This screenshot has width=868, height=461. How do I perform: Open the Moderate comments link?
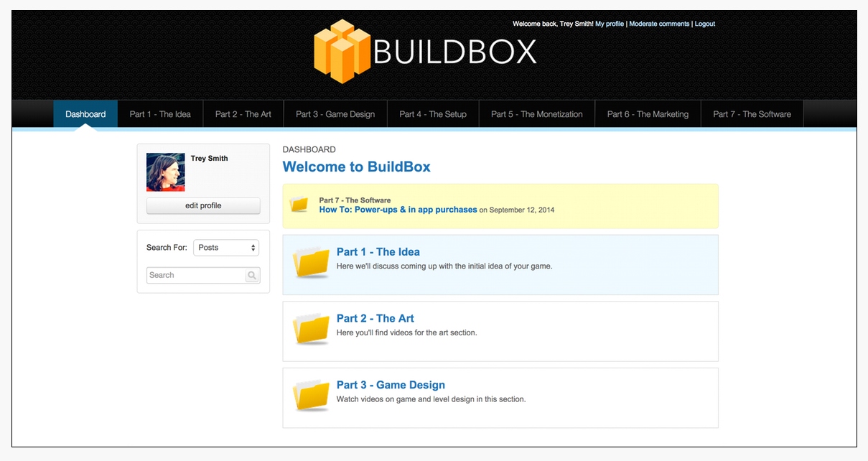[659, 24]
